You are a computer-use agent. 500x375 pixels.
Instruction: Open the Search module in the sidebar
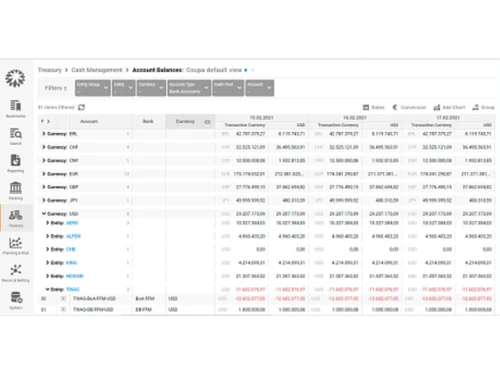(15, 136)
